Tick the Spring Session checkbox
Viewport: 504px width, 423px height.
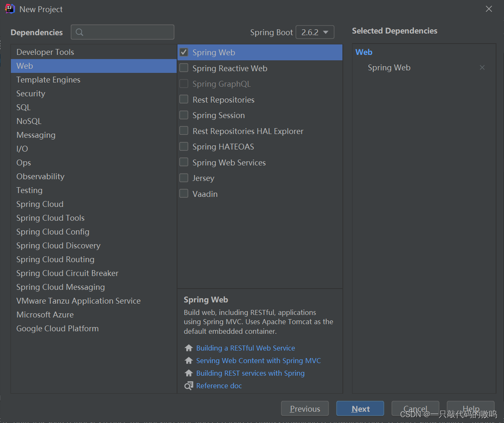[x=184, y=115]
